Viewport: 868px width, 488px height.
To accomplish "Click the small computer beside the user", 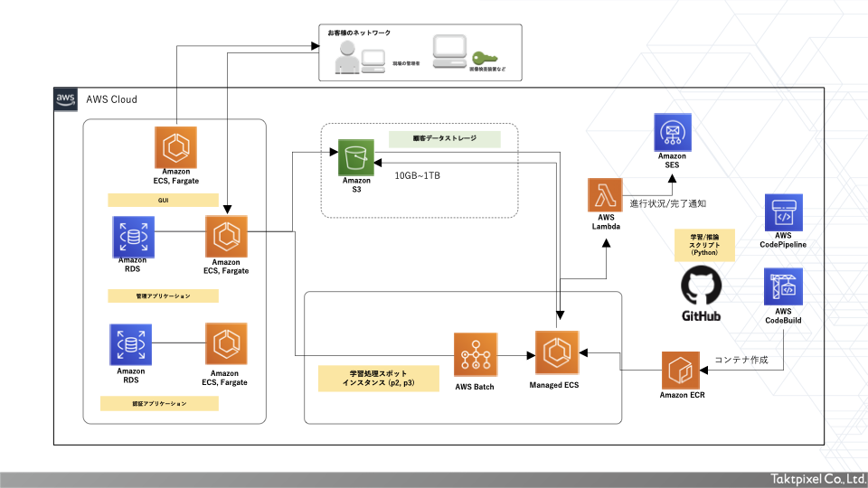I will pos(373,61).
